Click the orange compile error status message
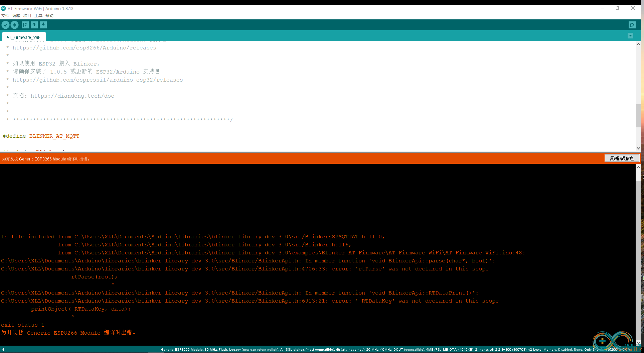Viewport: 644px width, 353px height. tap(46, 159)
